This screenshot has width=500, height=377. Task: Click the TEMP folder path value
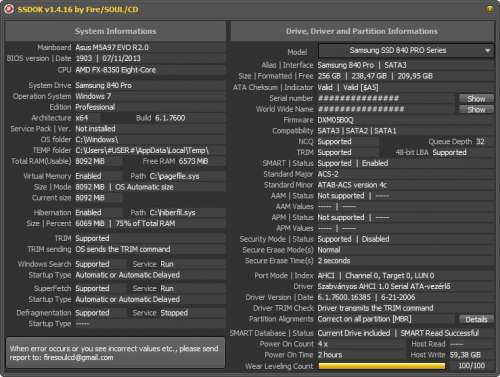pyautogui.click(x=142, y=150)
